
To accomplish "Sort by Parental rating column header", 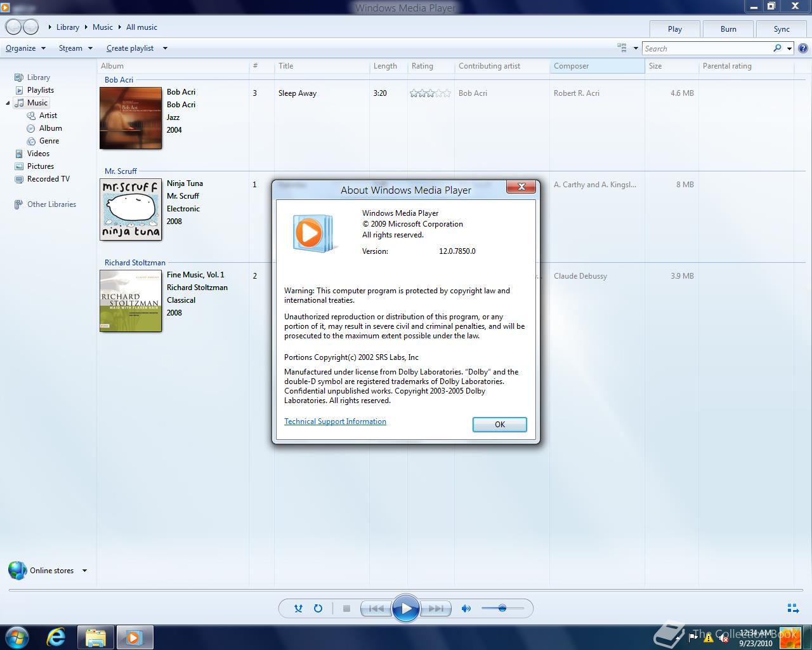I will click(746, 66).
